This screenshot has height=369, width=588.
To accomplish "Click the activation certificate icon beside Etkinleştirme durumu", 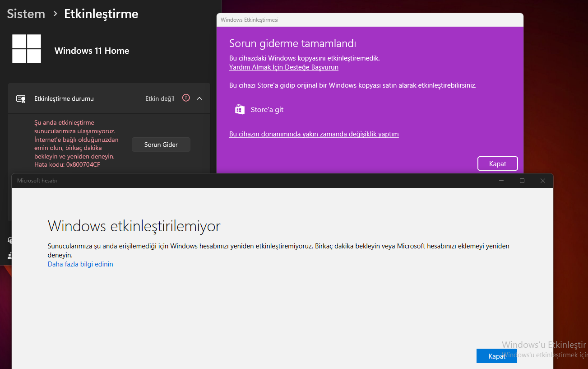I will tap(21, 98).
